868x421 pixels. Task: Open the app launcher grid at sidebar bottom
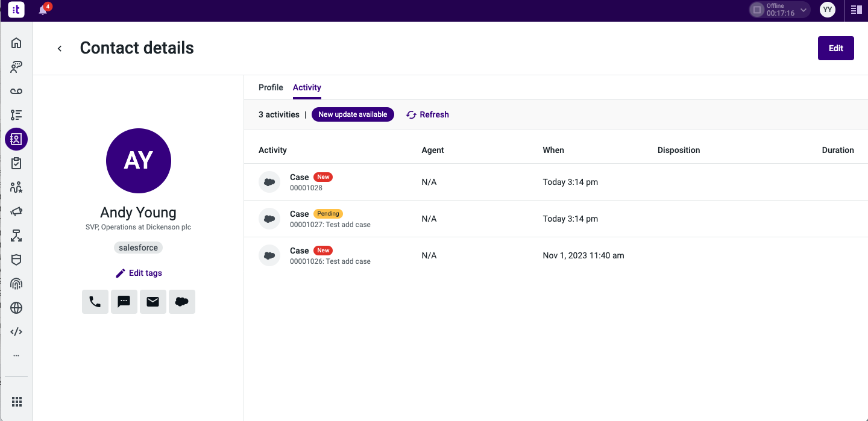point(16,401)
